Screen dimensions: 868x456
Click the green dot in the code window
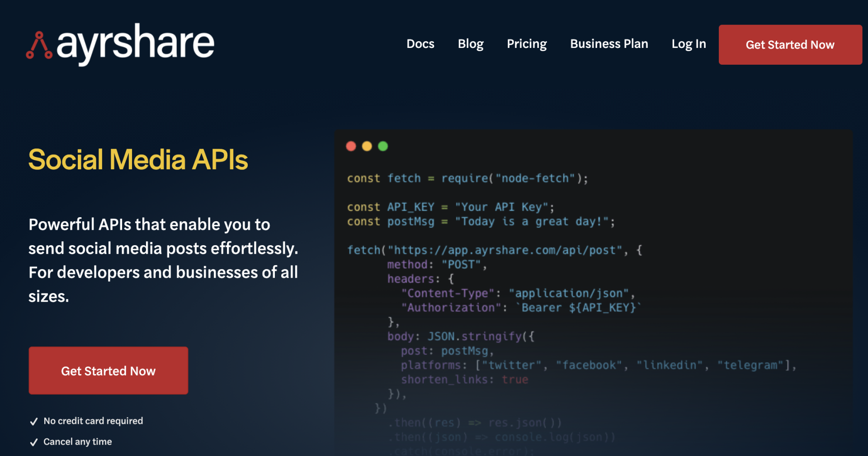tap(383, 146)
